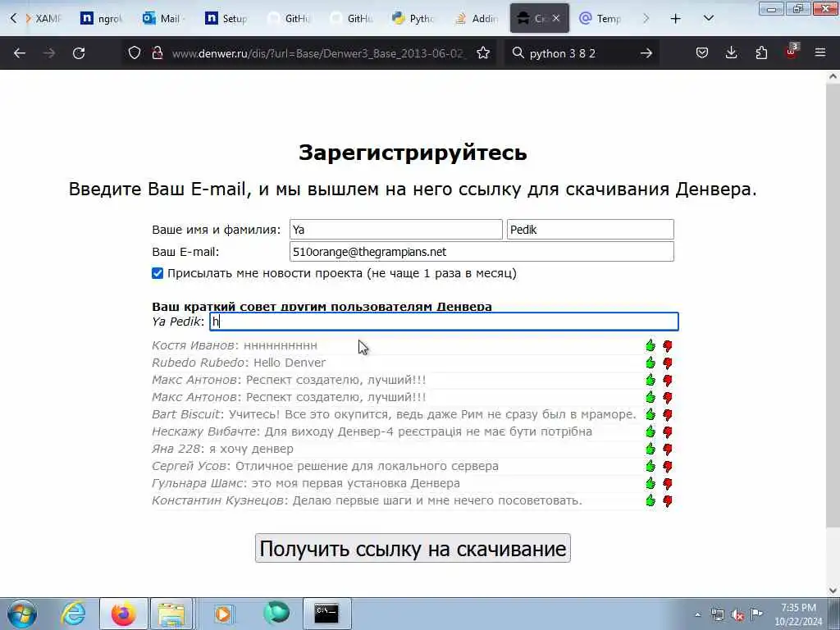Click Получить ссылку на скачивание button
This screenshot has width=840, height=630.
413,548
